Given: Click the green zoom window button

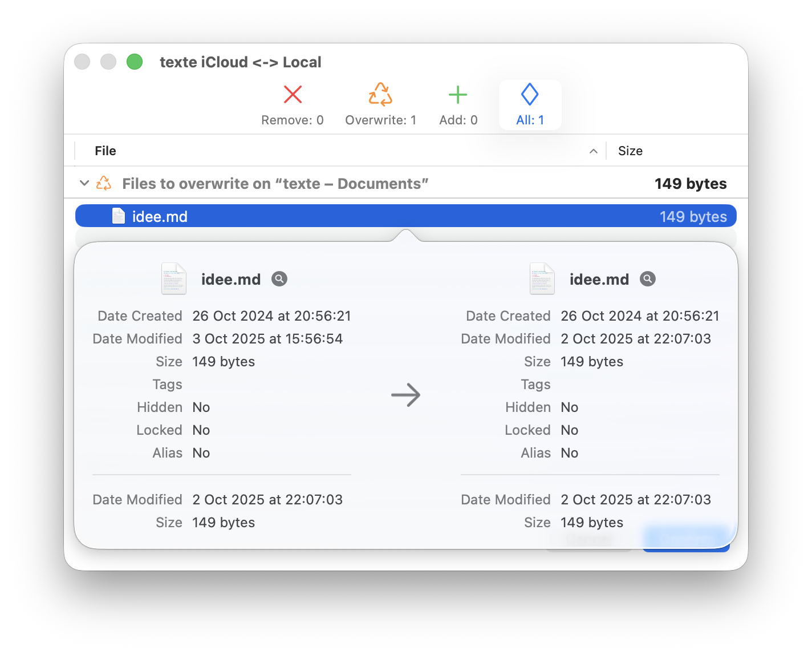Looking at the screenshot, I should click(x=135, y=62).
